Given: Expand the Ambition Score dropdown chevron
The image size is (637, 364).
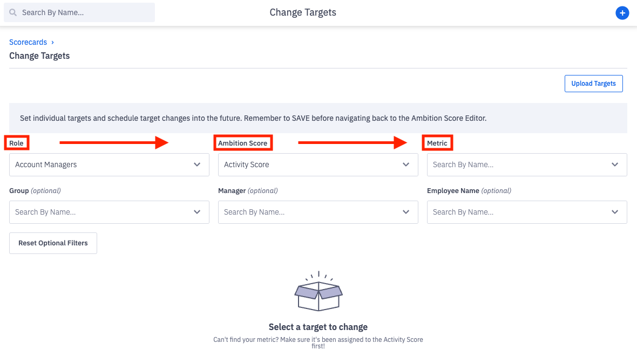Looking at the screenshot, I should [406, 164].
